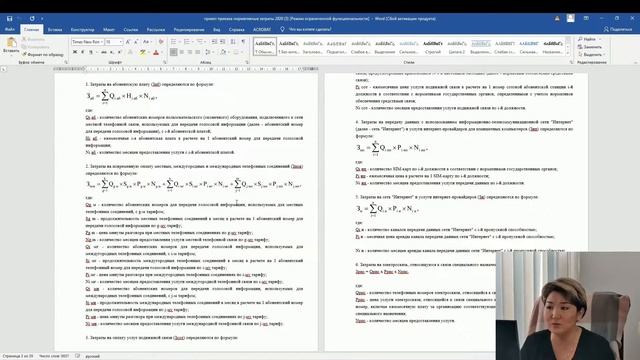Image resolution: width=640 pixels, height=360 pixels.
Task: Open Change Case (Aa) dropdown
Action: point(147,42)
